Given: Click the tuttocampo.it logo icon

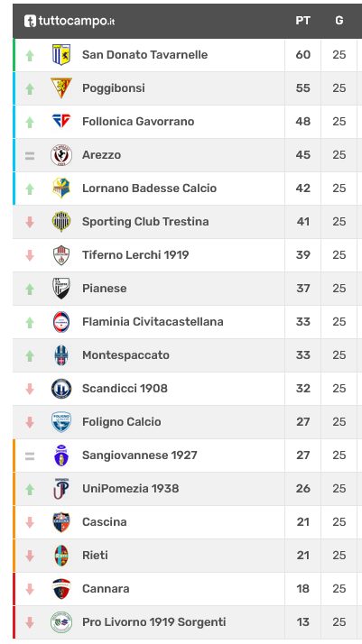Looking at the screenshot, I should [30, 21].
